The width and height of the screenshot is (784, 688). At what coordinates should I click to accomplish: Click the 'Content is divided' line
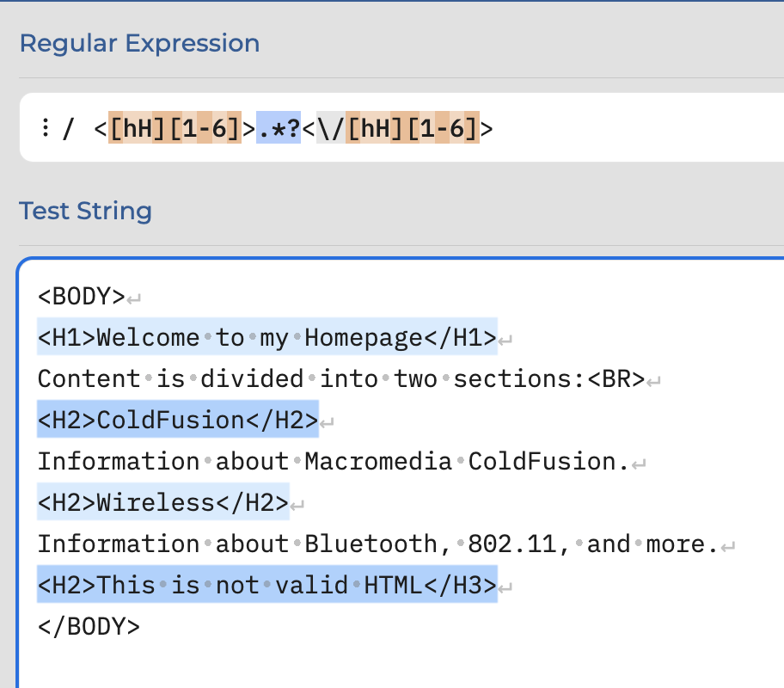[341, 378]
